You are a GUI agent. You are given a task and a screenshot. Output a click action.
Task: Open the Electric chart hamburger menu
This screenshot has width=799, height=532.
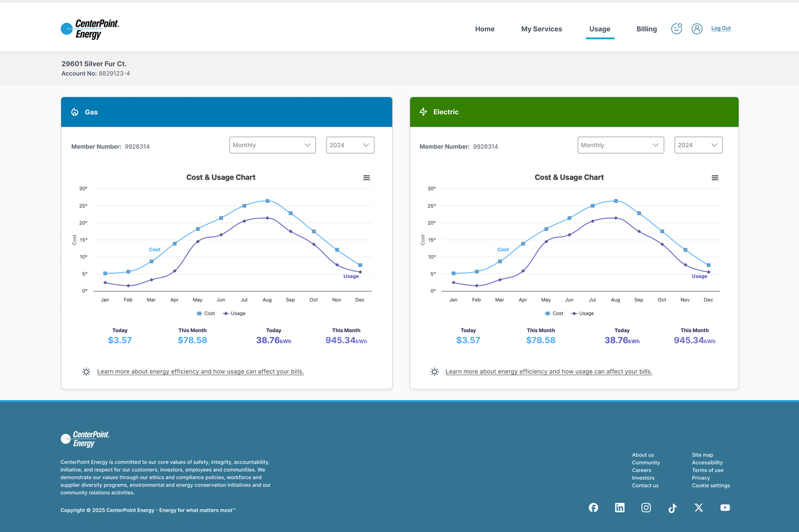[715, 178]
